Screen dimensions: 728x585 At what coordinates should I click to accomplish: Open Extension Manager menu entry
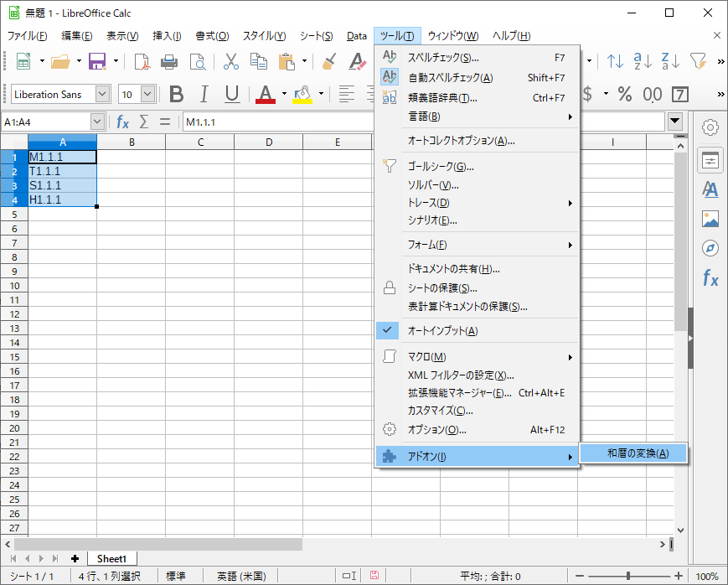477,393
